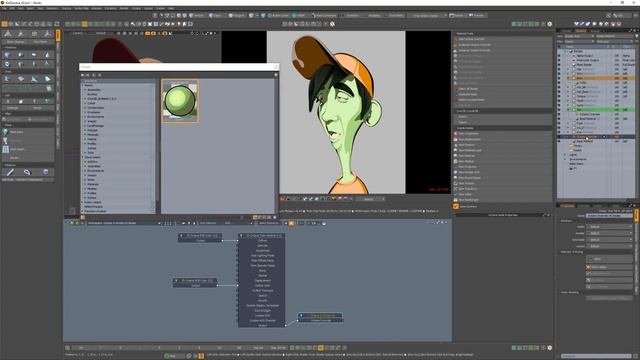Click the highlighted orange icon in the timeline bar
The width and height of the screenshot is (640, 360).
(320, 348)
